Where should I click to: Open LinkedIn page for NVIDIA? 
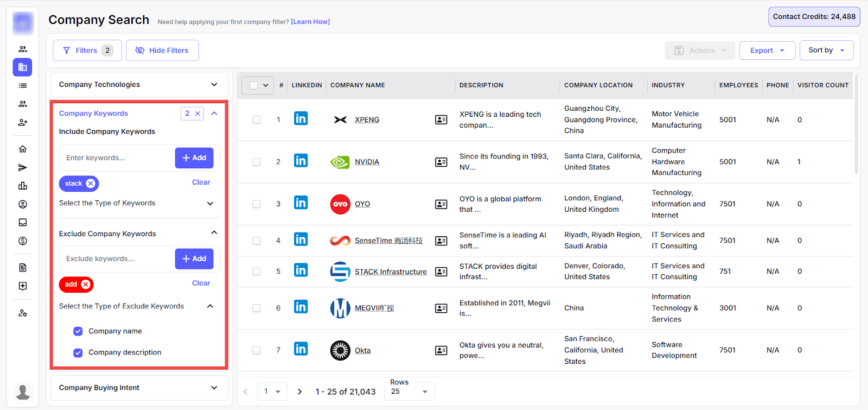(301, 161)
